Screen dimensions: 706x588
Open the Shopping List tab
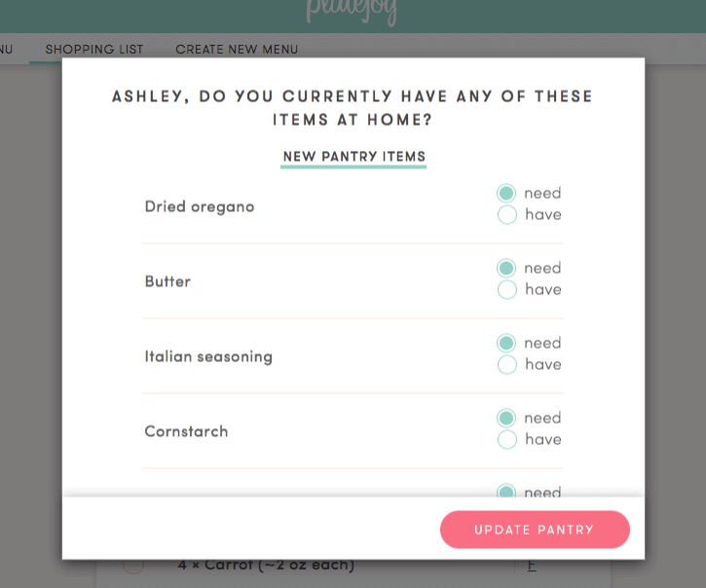(94, 49)
